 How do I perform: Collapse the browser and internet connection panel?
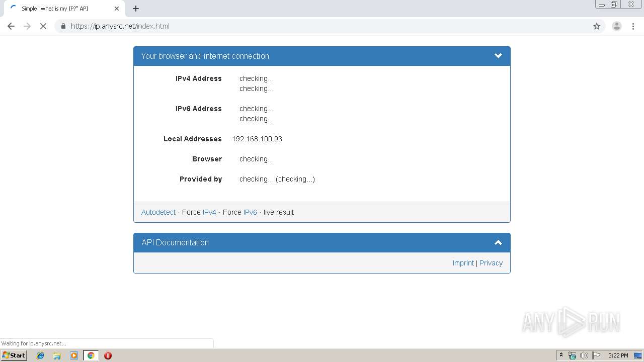pos(498,56)
